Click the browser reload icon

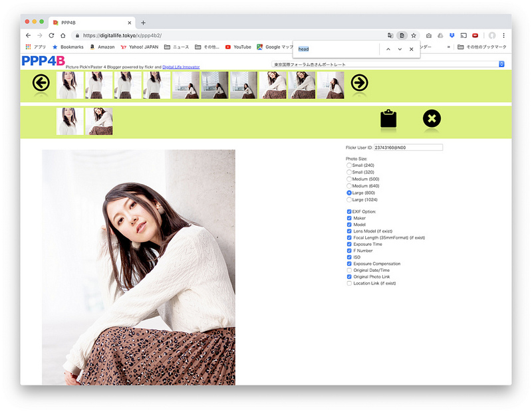[51, 35]
